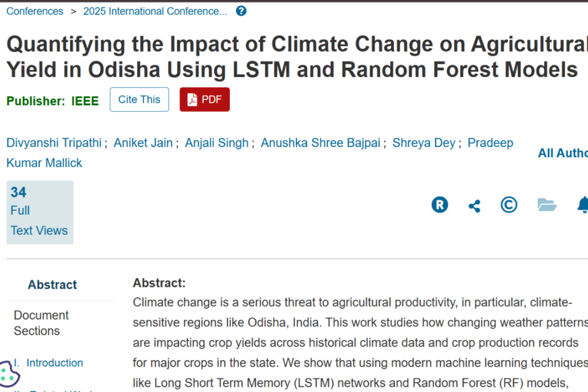Open 2025 International Conference breadcrumb link
Viewport: 588px width, 392px height.
pyautogui.click(x=155, y=11)
